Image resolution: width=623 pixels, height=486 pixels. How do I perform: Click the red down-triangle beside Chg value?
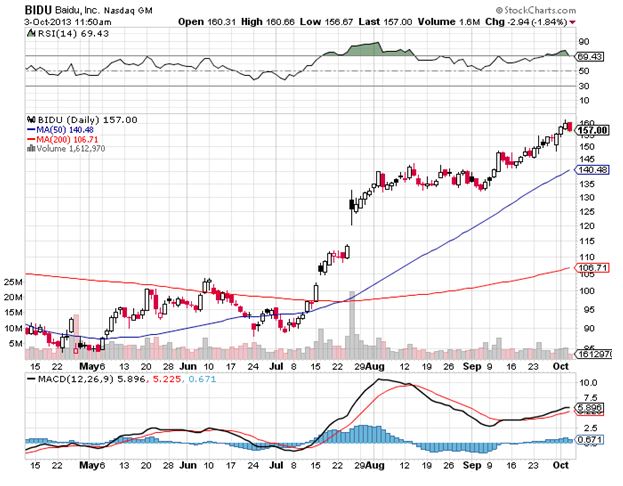572,22
